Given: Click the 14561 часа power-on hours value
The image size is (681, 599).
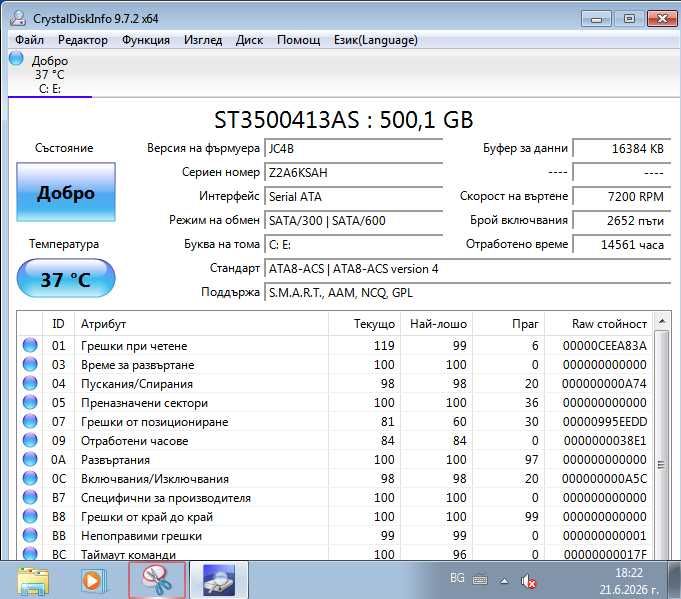Looking at the screenshot, I should 622,245.
